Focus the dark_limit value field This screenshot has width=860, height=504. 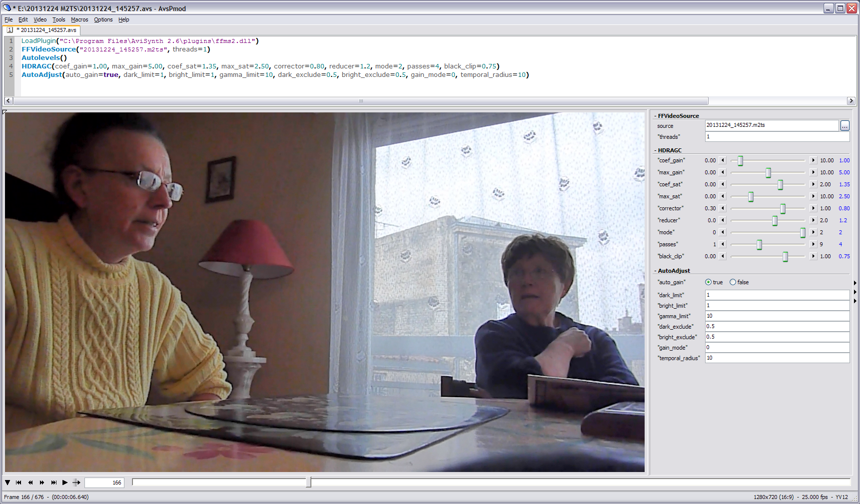coord(777,295)
